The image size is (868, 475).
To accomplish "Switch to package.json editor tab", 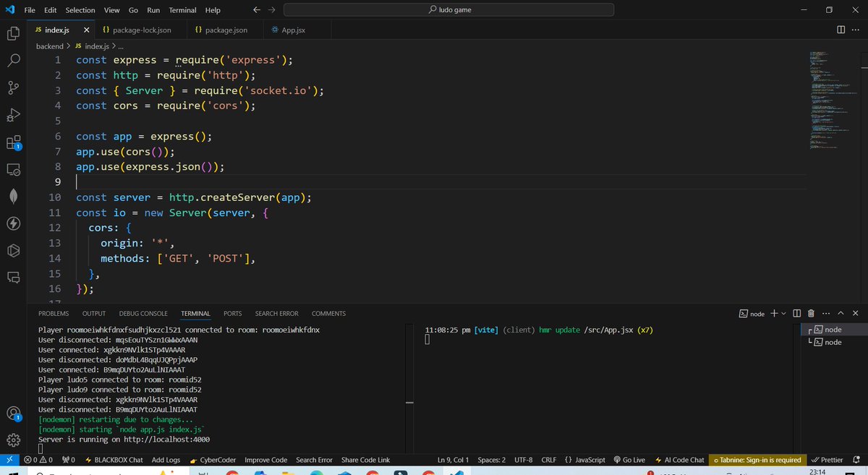I will coord(226,30).
